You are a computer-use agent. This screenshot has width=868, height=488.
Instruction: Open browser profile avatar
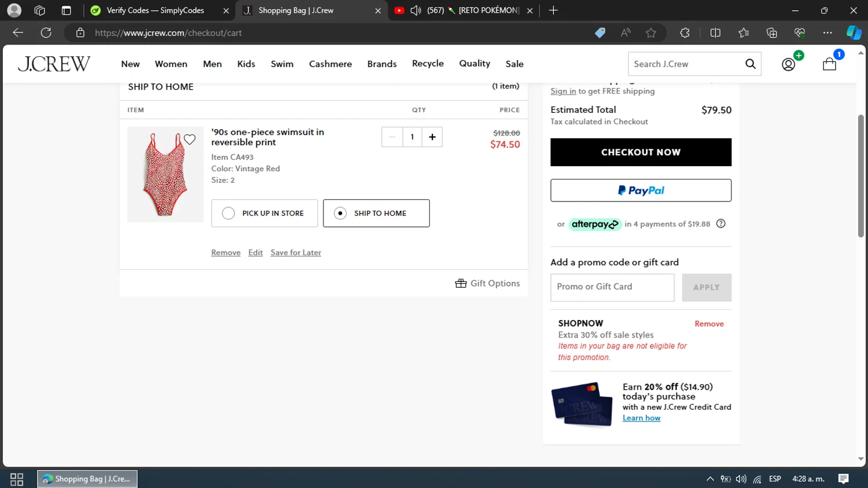click(14, 10)
